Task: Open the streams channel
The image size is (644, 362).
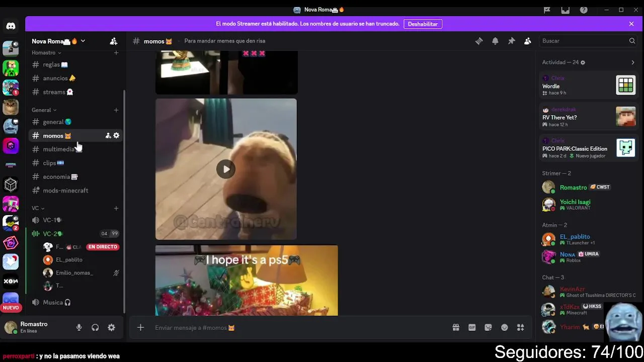Action: click(x=75, y=92)
